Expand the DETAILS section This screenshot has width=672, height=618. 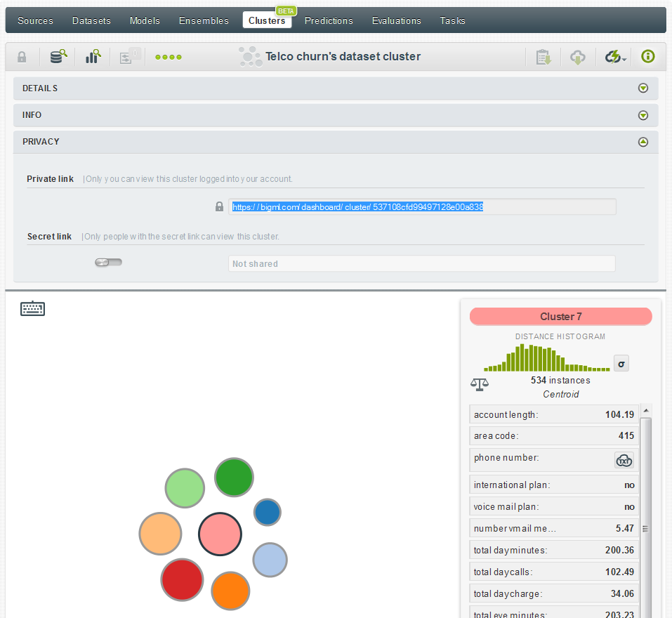[642, 88]
